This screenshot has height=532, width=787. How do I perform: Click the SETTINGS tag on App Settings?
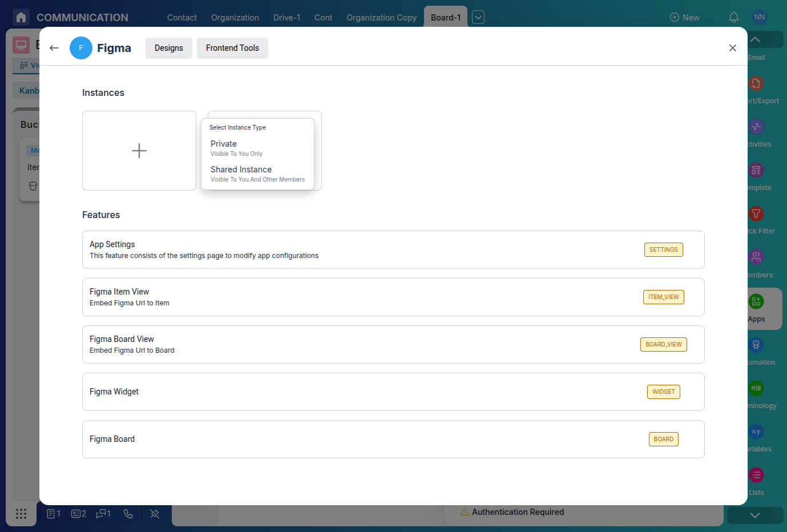[x=663, y=249]
